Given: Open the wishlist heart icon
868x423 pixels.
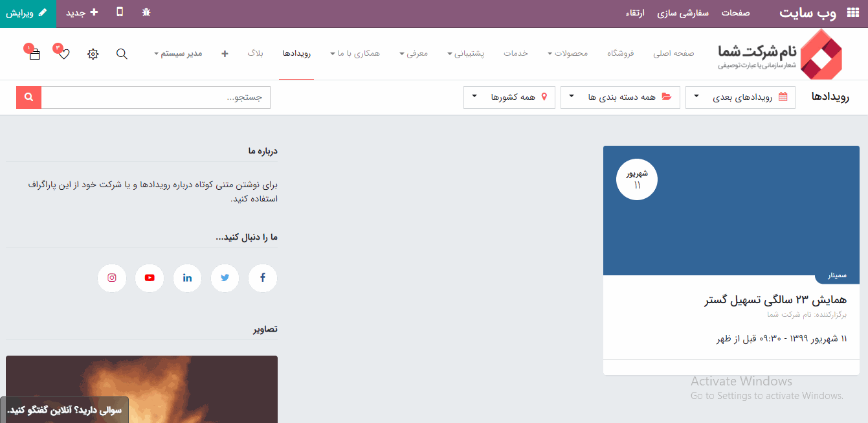Looking at the screenshot, I should click(63, 54).
